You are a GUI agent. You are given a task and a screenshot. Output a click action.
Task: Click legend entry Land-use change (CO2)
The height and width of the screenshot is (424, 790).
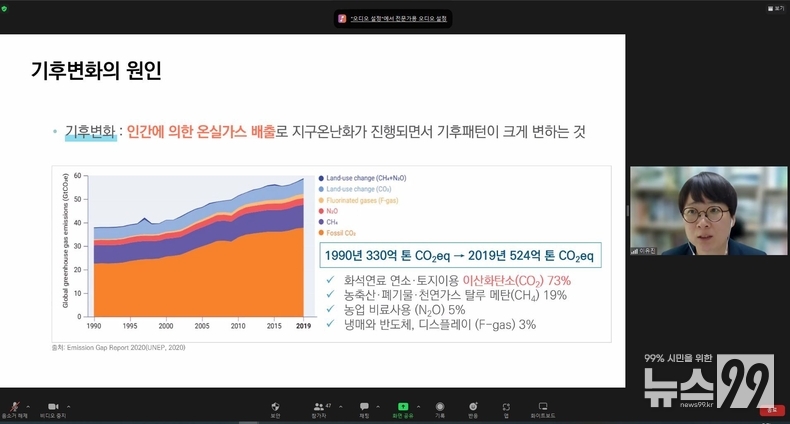[355, 189]
